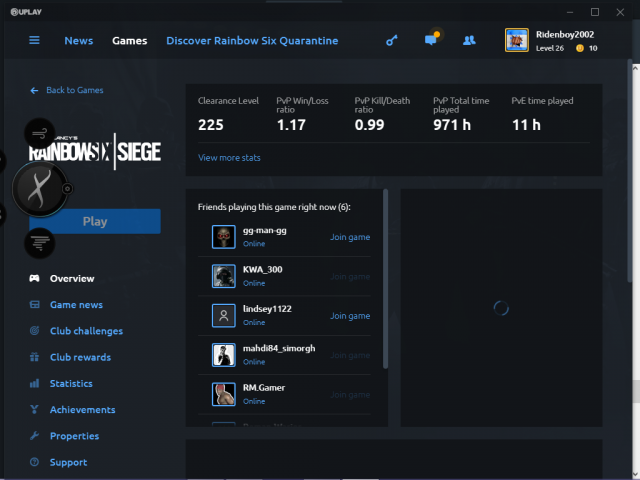
Task: Open the chat notifications icon
Action: (431, 40)
